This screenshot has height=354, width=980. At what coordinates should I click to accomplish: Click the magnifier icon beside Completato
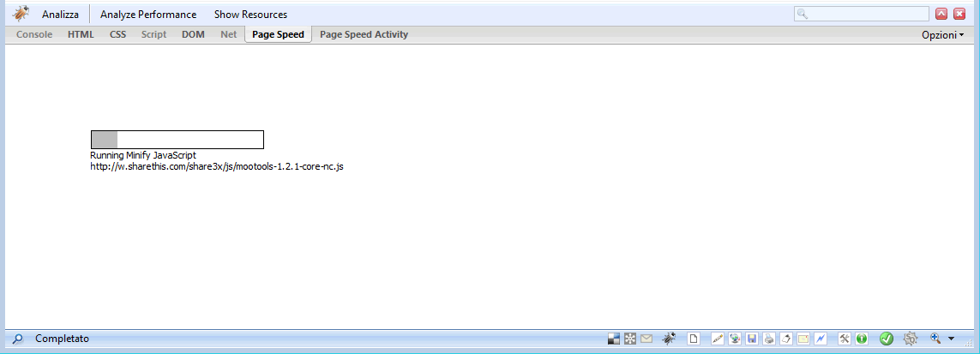point(17,339)
